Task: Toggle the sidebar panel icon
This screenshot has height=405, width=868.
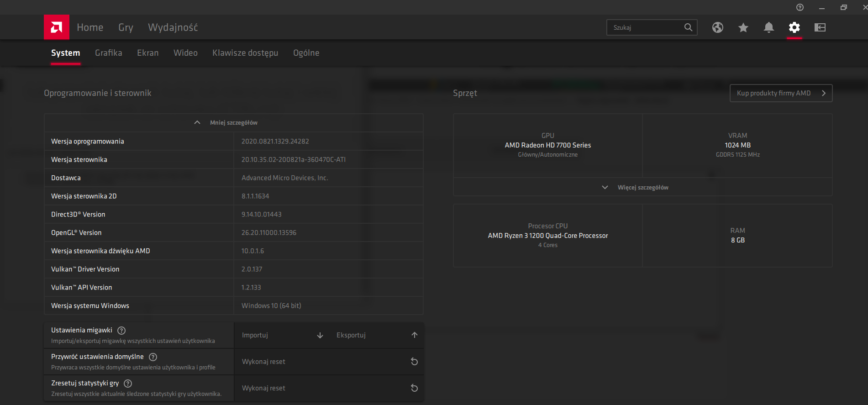Action: [x=820, y=27]
